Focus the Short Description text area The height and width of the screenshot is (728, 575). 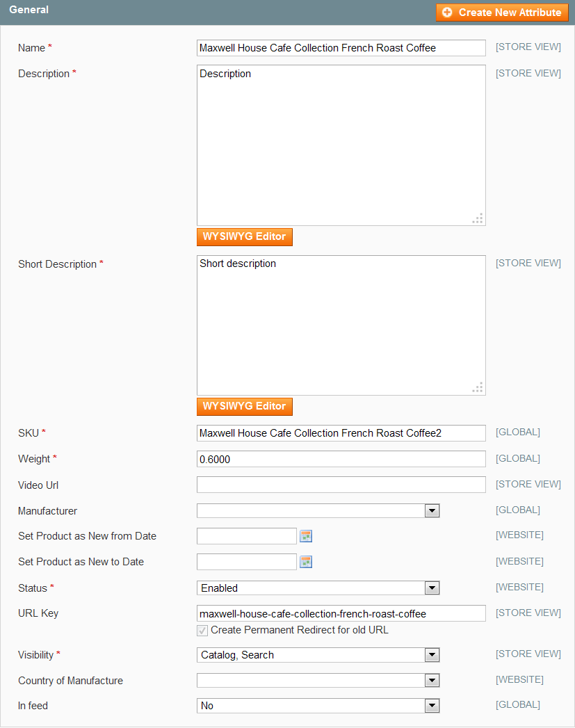click(341, 325)
